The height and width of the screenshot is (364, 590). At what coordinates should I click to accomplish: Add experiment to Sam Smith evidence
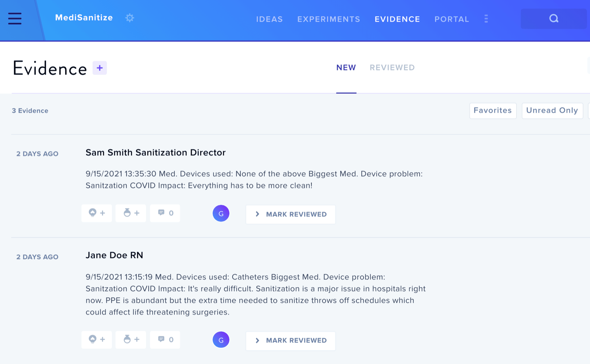coord(131,213)
